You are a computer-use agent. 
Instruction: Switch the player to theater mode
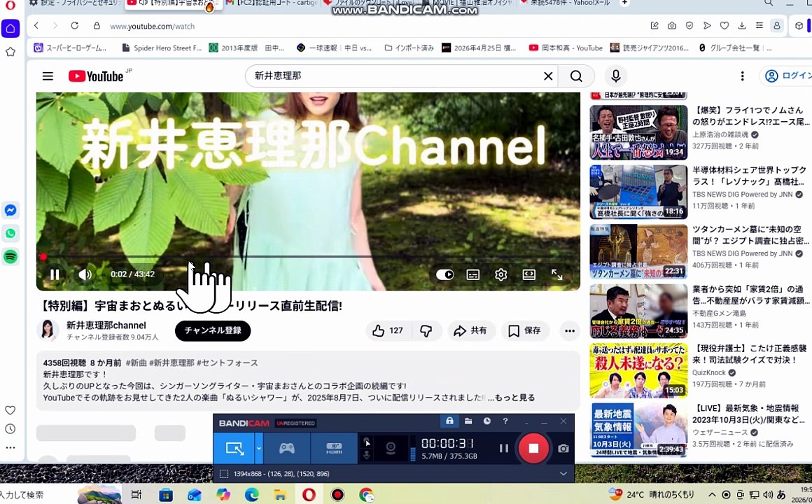(x=528, y=274)
